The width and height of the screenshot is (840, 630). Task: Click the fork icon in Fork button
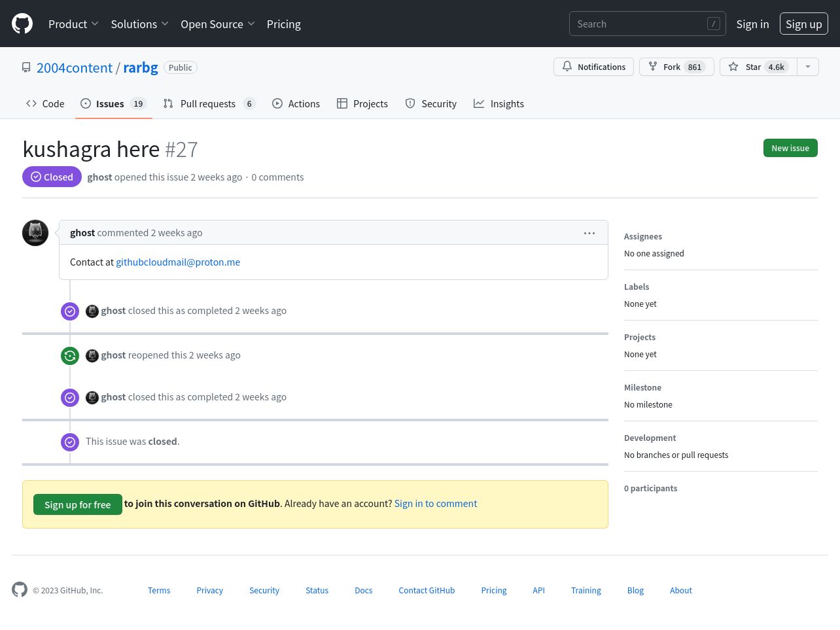[x=653, y=67]
